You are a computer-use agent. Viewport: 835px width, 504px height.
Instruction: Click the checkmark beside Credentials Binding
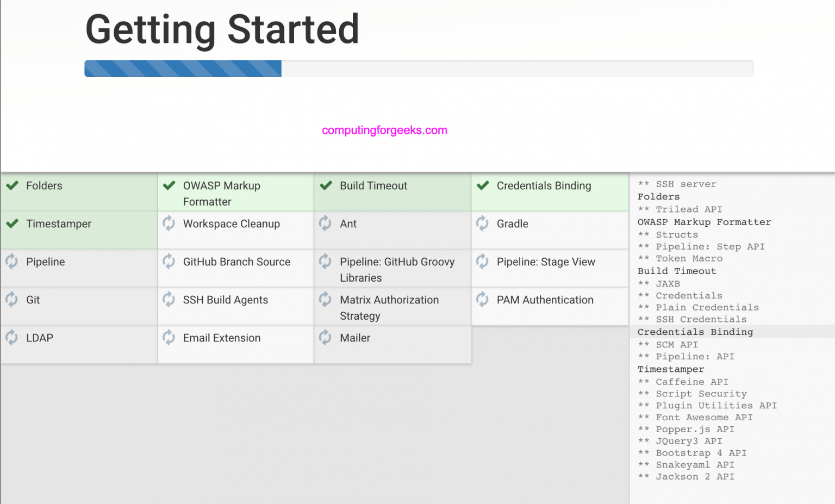click(x=483, y=185)
